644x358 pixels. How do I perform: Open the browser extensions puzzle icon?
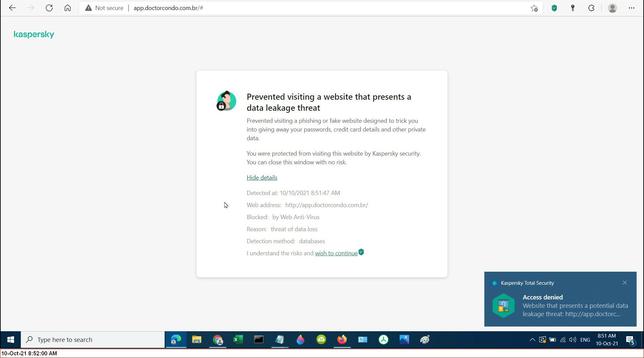click(x=591, y=8)
